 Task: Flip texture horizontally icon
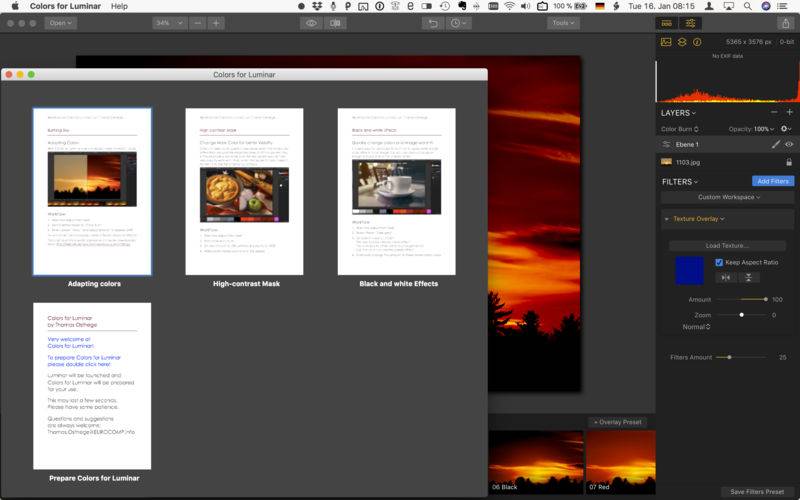tap(726, 278)
